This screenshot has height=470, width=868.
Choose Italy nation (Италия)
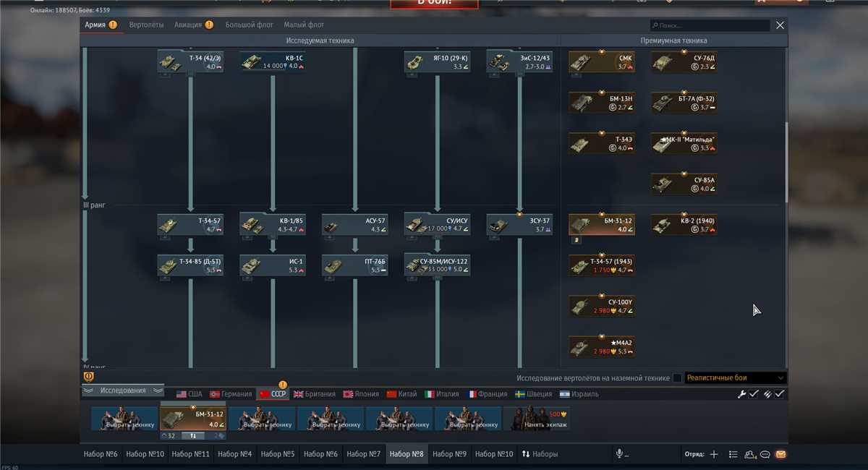pyautogui.click(x=442, y=394)
